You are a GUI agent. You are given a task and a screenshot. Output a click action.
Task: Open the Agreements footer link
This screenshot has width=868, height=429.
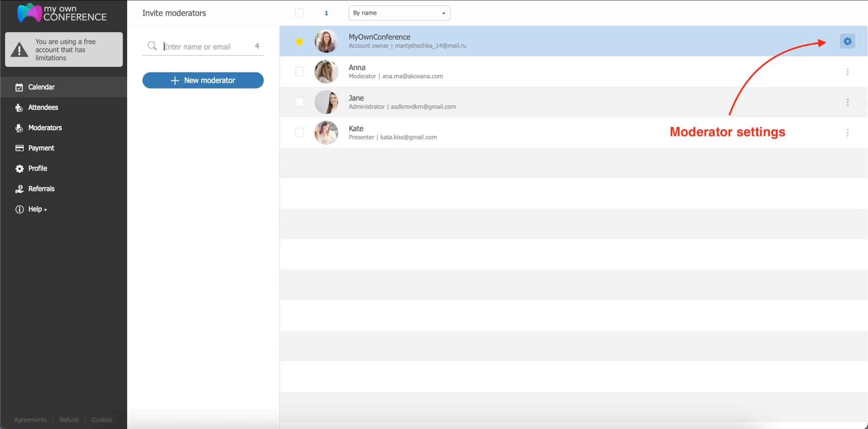point(30,420)
